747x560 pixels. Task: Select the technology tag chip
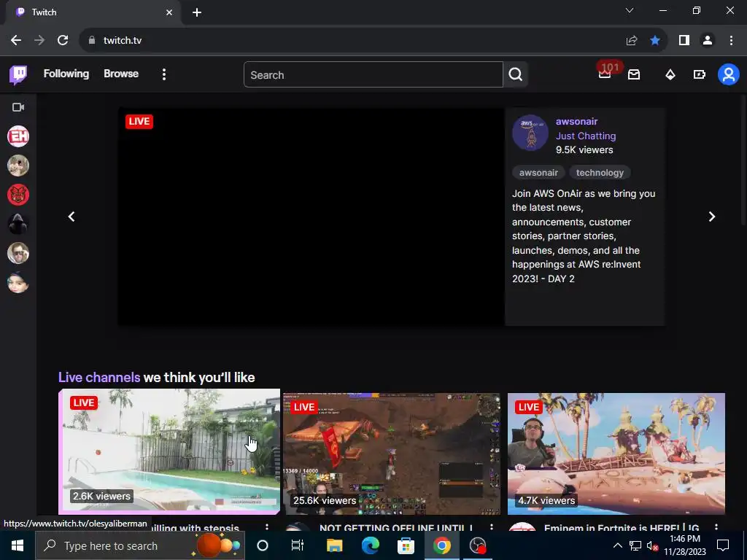tap(600, 172)
